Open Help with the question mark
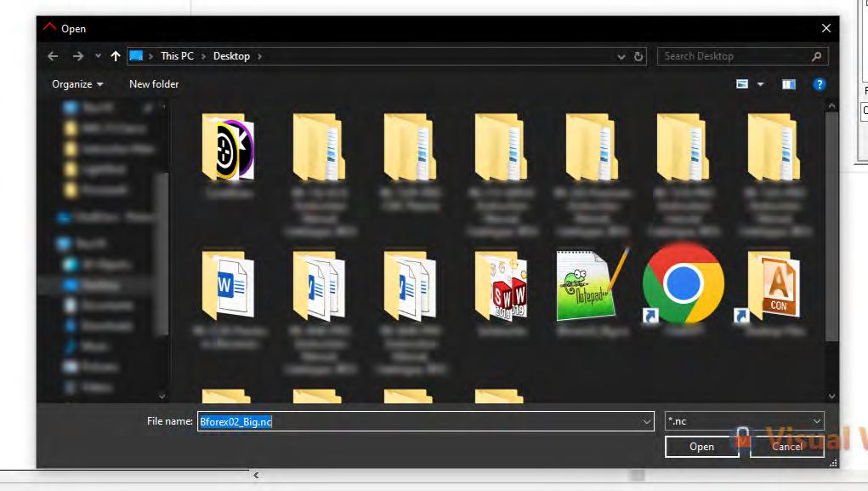 click(819, 84)
